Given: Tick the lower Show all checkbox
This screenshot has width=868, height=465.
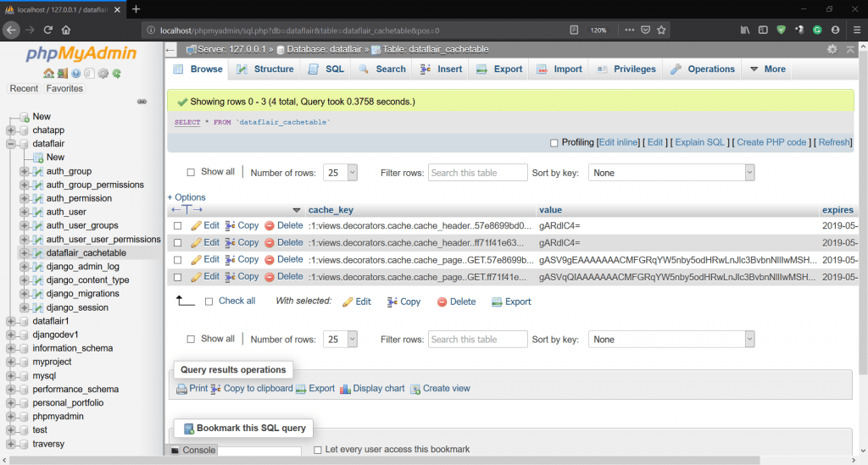Looking at the screenshot, I should coord(191,339).
